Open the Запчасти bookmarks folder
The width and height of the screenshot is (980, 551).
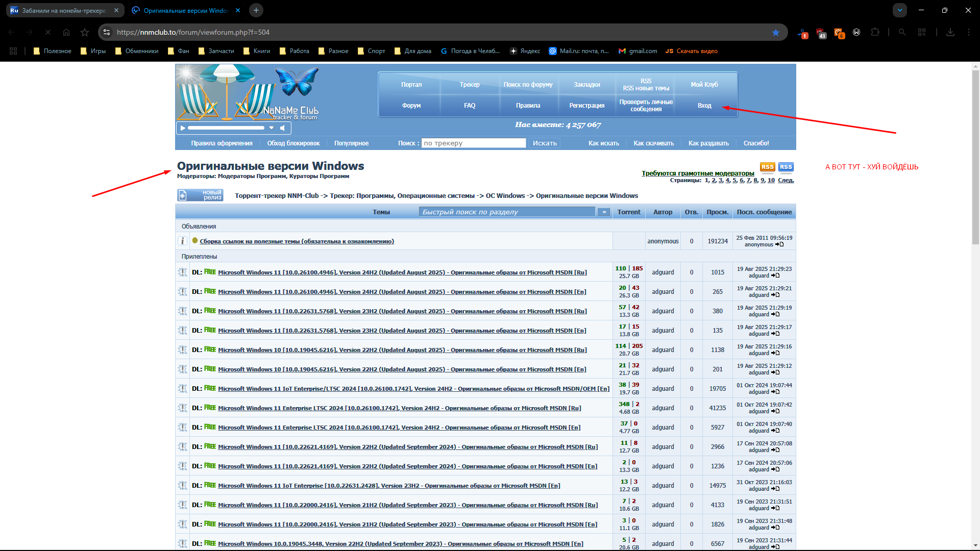click(x=216, y=51)
